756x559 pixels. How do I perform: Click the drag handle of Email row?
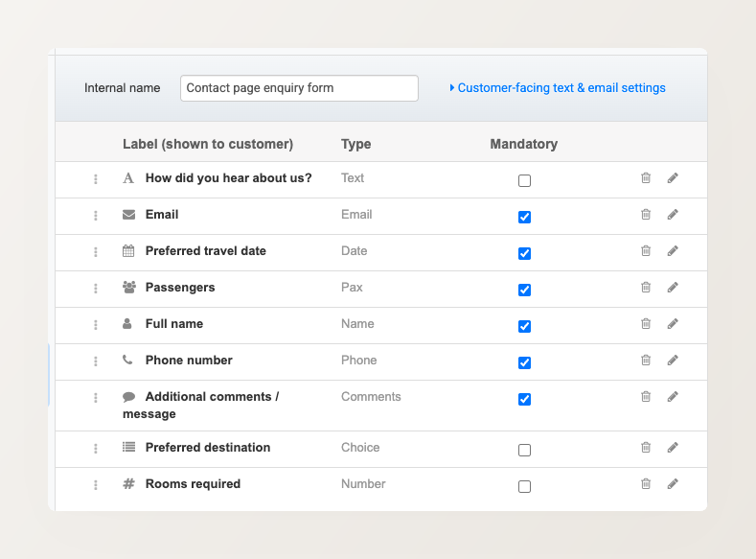point(96,216)
